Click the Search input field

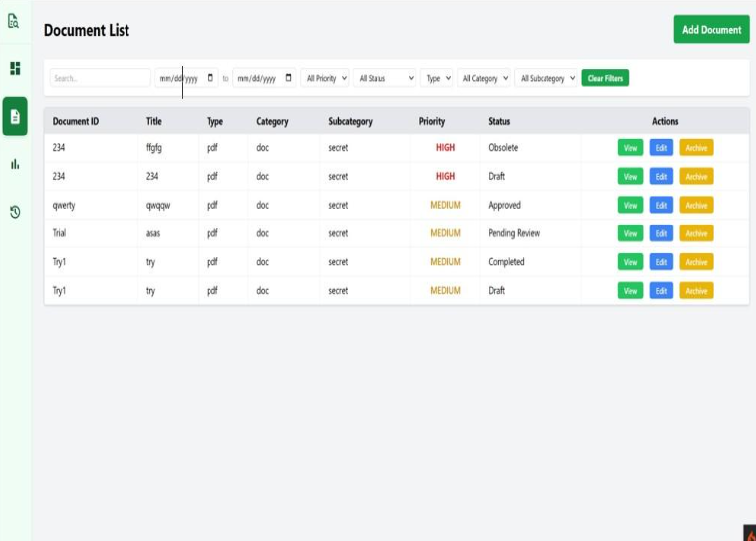pos(100,78)
